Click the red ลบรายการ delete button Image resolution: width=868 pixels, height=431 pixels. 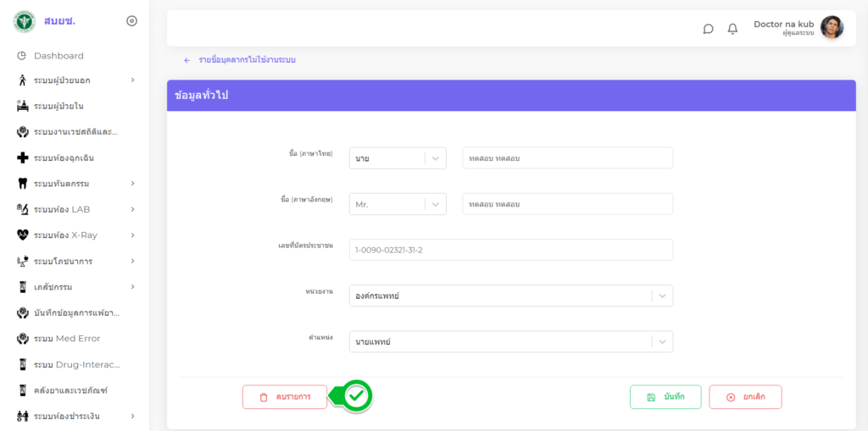coord(285,397)
